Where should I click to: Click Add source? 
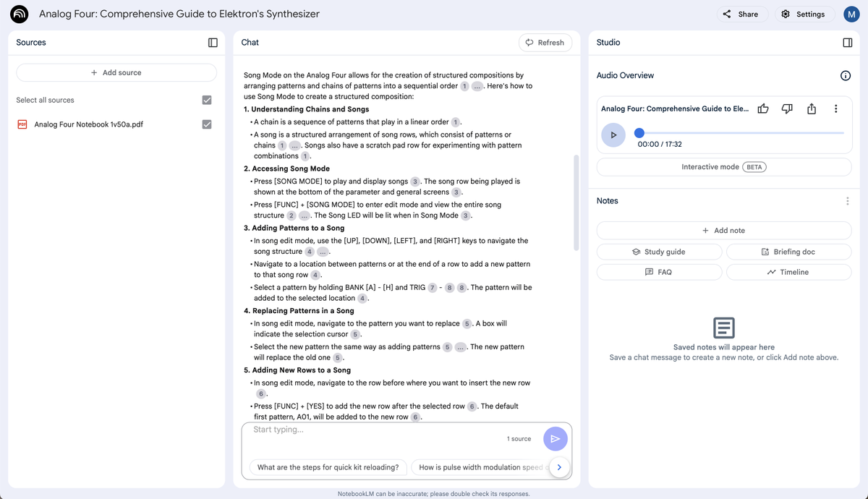pyautogui.click(x=116, y=72)
